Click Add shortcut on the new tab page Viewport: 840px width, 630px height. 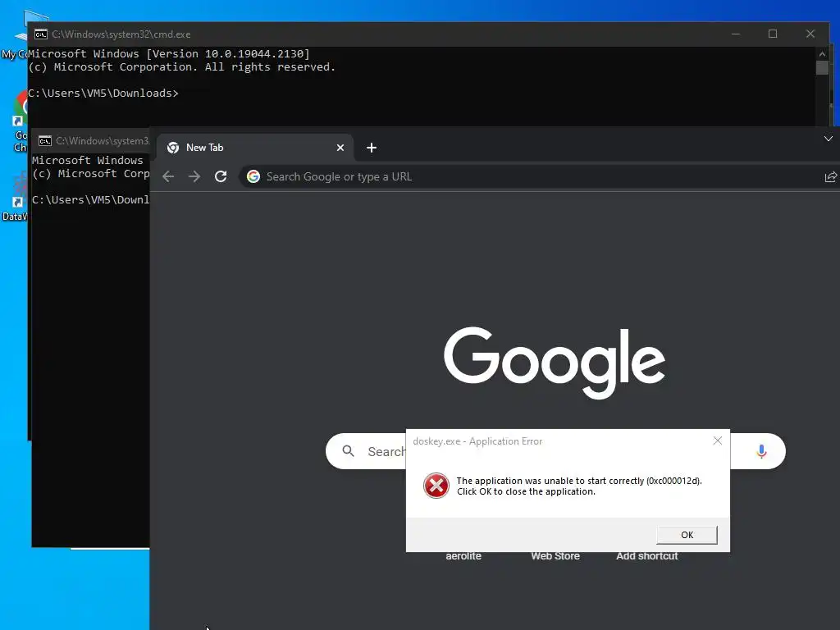pos(646,556)
